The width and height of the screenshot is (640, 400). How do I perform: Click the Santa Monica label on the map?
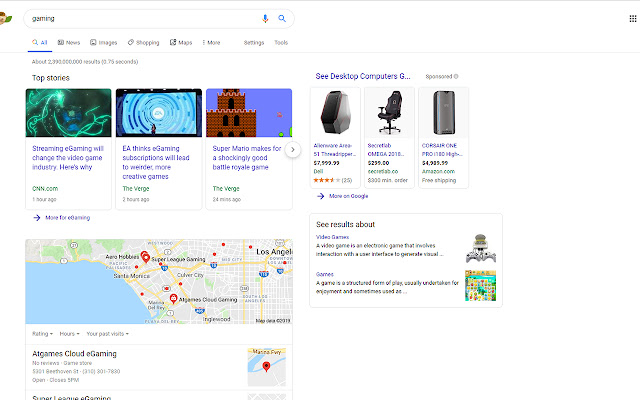point(131,276)
